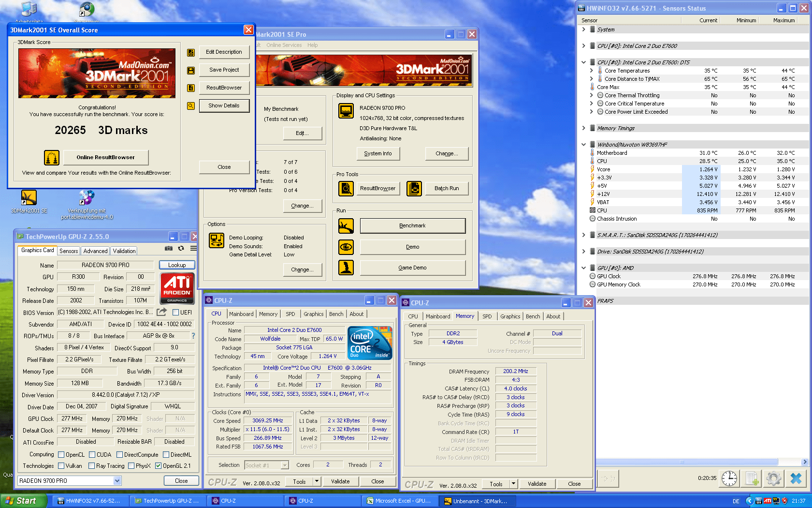Image resolution: width=812 pixels, height=508 pixels.
Task: Take GPU-Z screenshot with camera icon
Action: [169, 248]
